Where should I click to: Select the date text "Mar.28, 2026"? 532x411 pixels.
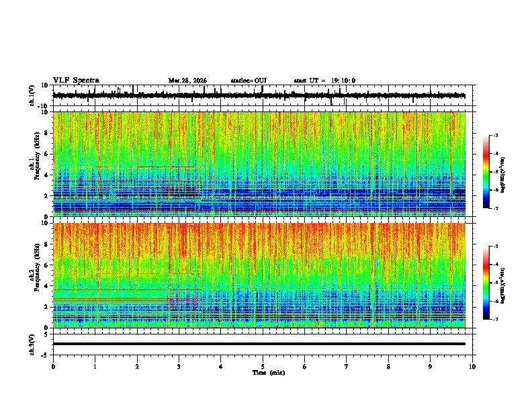coord(187,81)
